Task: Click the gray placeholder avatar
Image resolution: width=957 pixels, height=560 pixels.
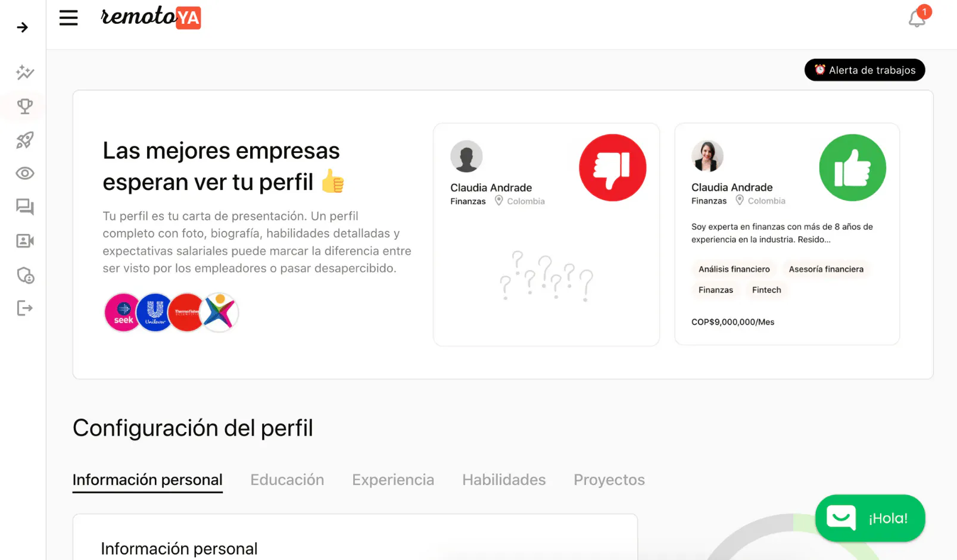Action: [x=466, y=157]
